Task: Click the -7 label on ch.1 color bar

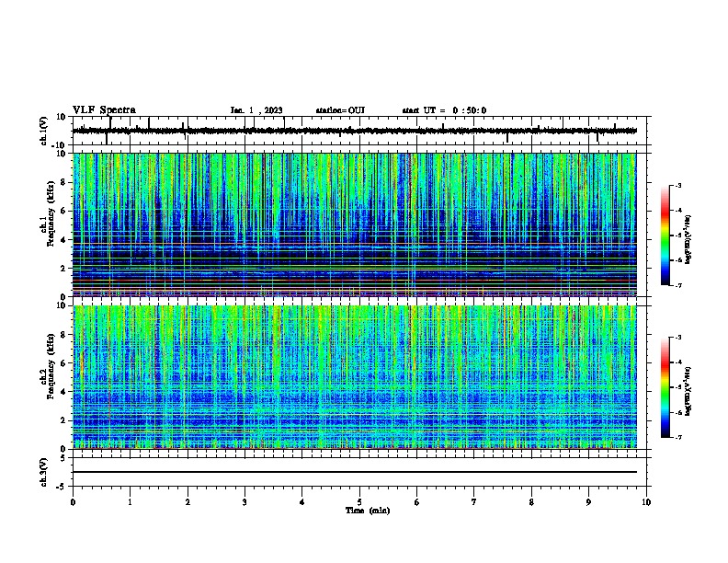Action: (678, 285)
